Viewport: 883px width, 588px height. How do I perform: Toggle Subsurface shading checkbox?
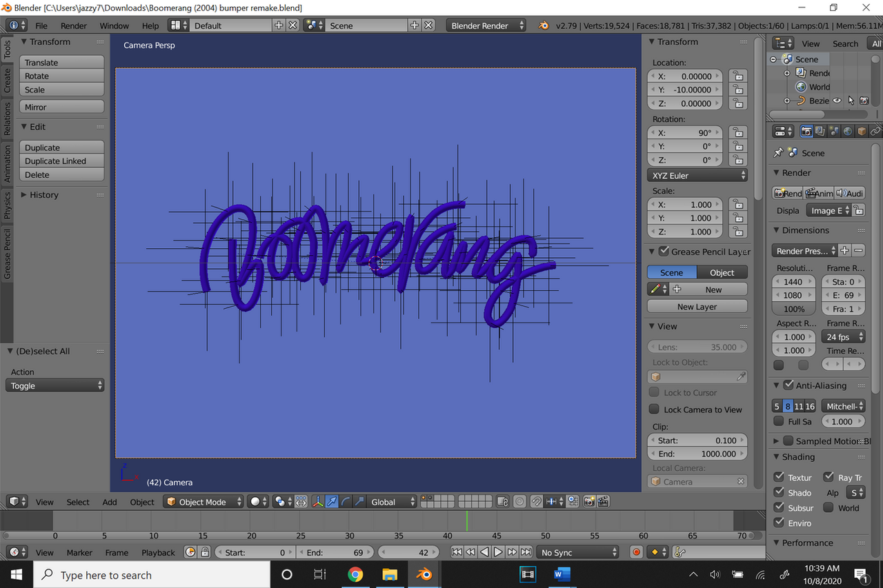click(x=779, y=508)
